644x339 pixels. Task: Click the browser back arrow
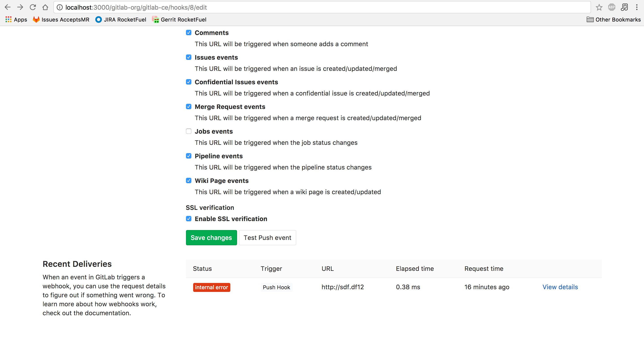click(x=7, y=7)
